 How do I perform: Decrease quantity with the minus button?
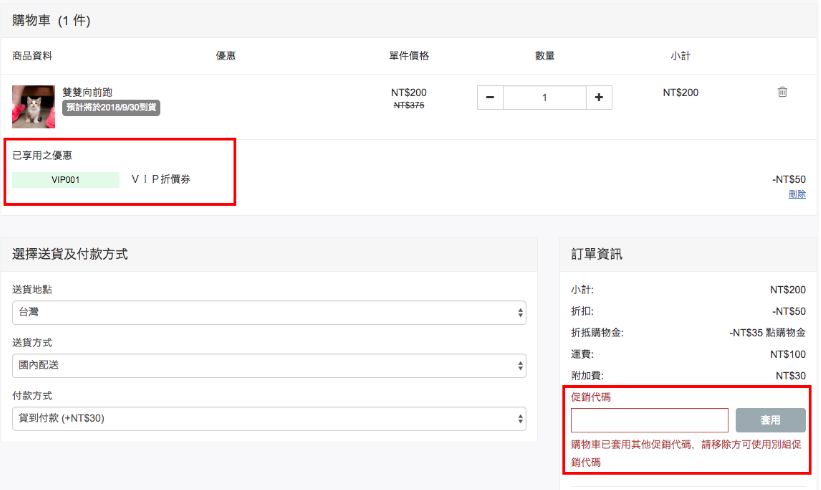pos(490,97)
